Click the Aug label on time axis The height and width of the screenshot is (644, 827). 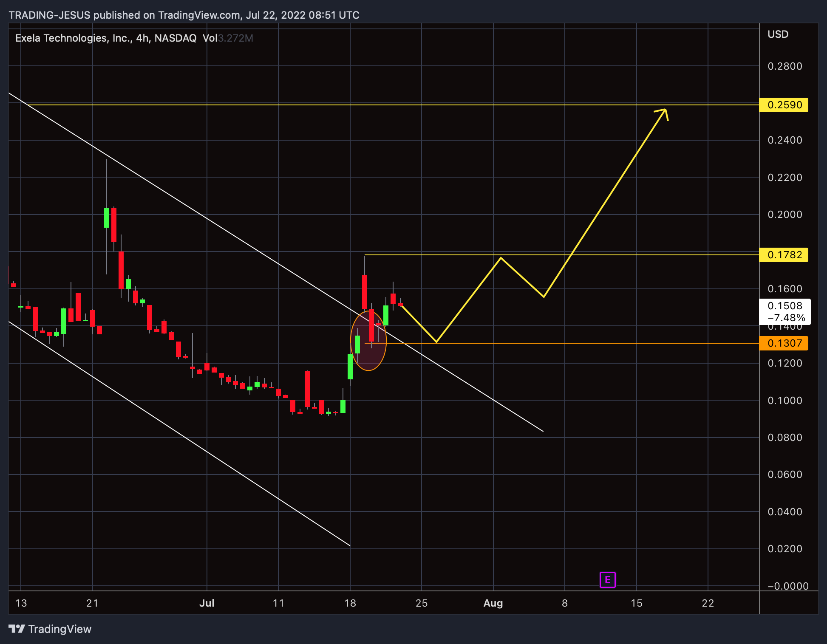[493, 603]
